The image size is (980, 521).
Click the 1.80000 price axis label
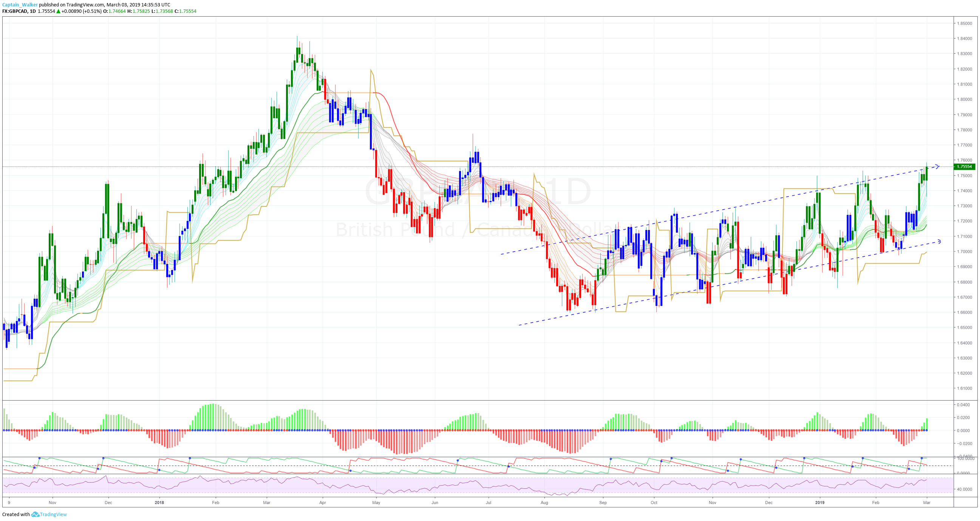point(965,100)
